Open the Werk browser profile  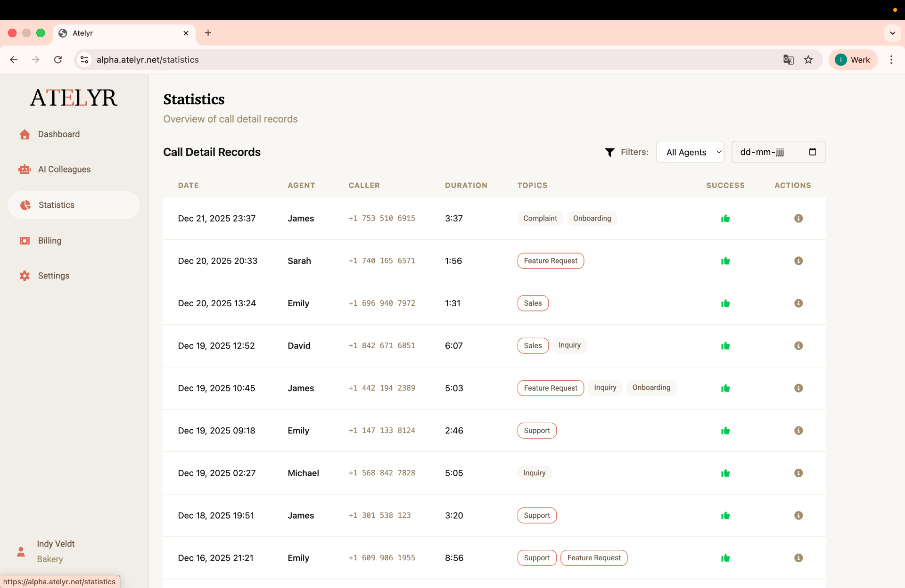853,60
